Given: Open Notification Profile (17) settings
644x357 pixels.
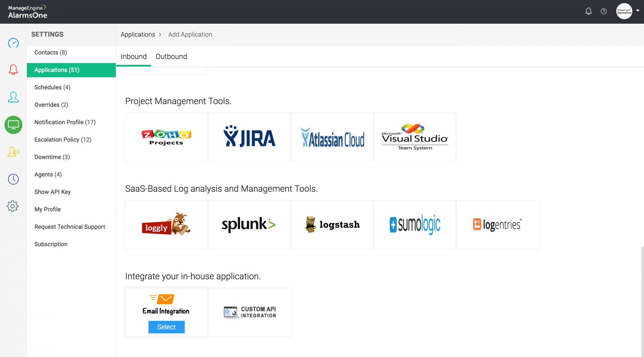Looking at the screenshot, I should (71, 122).
